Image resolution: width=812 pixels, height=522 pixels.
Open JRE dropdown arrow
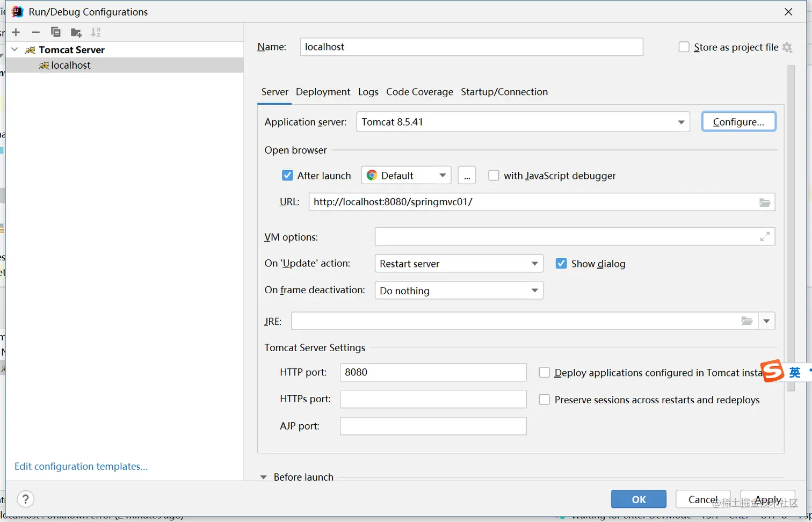coord(766,321)
